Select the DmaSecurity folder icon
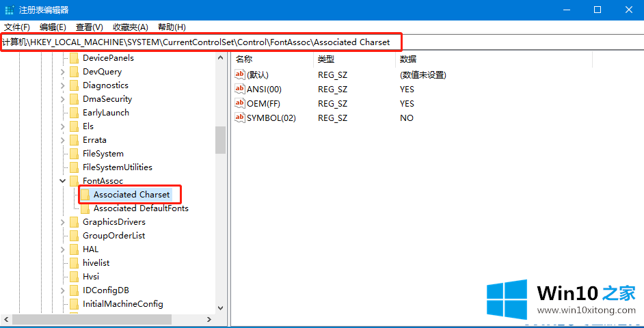Image resolution: width=644 pixels, height=328 pixels. point(74,99)
